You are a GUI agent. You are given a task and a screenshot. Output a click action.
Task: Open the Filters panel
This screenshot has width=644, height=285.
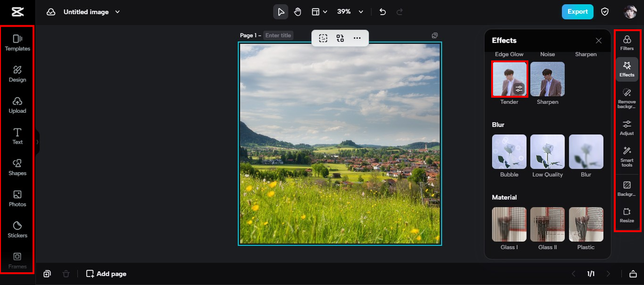(x=627, y=43)
